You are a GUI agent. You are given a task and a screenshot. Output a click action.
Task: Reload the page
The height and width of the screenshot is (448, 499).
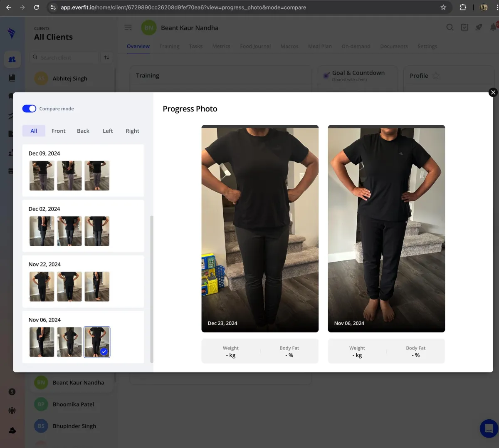36,7
